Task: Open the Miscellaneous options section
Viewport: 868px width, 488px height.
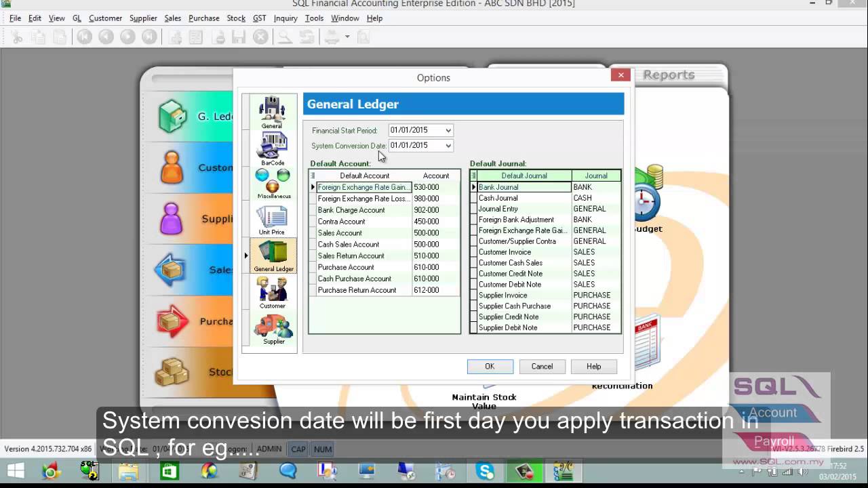Action: click(x=273, y=184)
